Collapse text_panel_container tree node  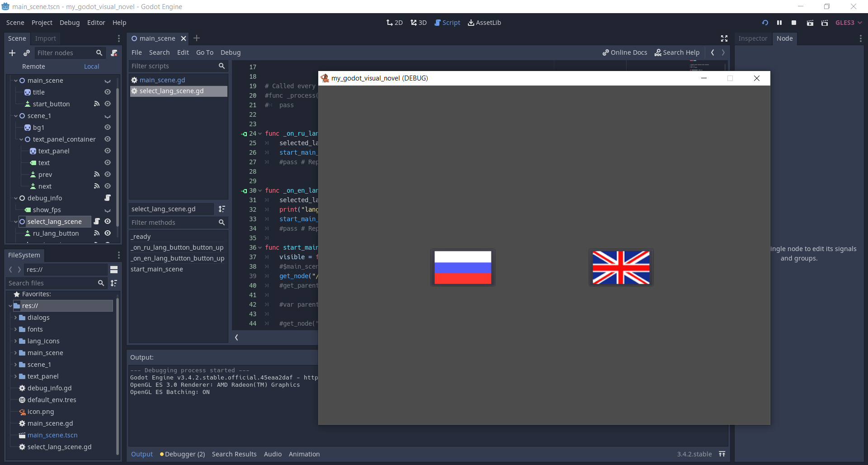[21, 139]
